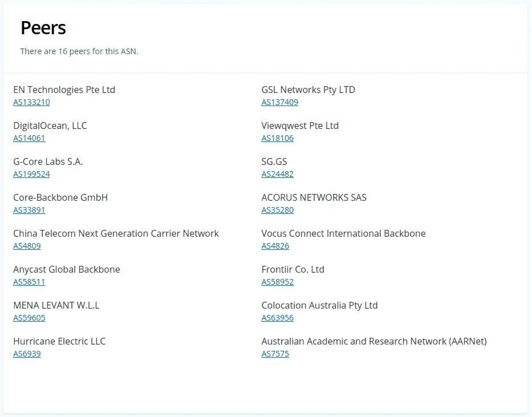Open the AS6939 Hurricane Electric link

point(27,354)
